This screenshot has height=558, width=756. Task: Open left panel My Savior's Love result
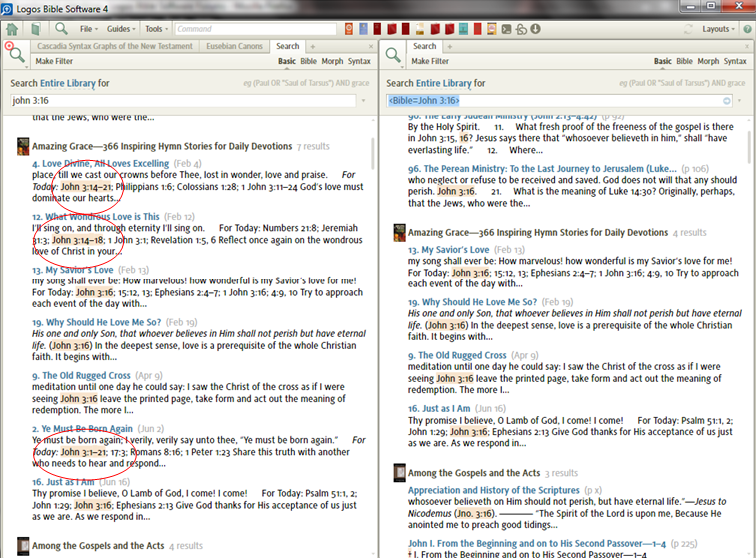tap(72, 270)
